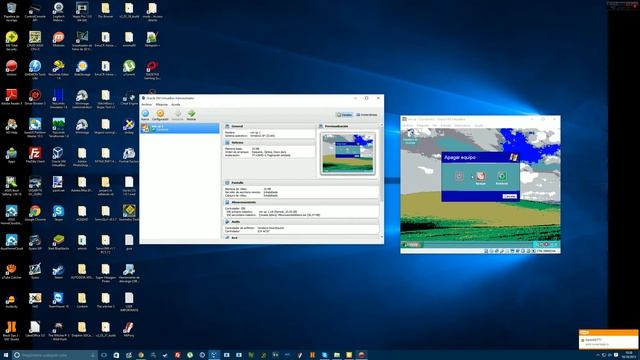The height and width of the screenshot is (360, 640).
Task: Open Configuración from VirtualBox Manager toolbar
Action: click(x=160, y=115)
